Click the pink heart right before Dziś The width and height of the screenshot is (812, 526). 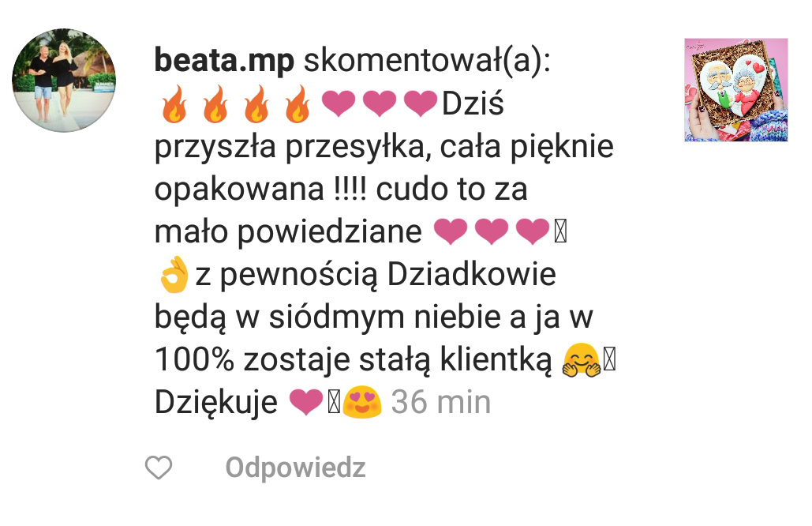pos(420,103)
